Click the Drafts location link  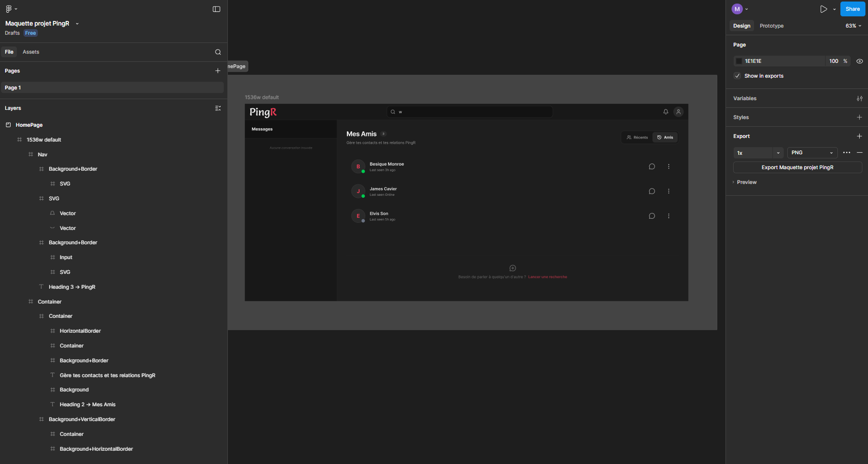[12, 33]
